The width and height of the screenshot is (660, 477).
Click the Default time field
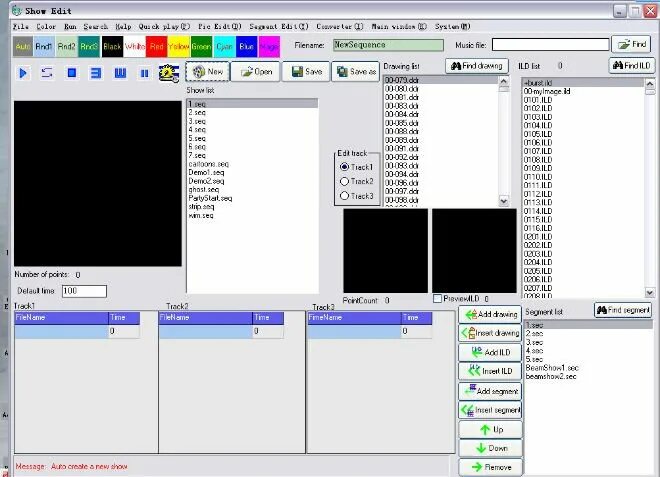[84, 291]
